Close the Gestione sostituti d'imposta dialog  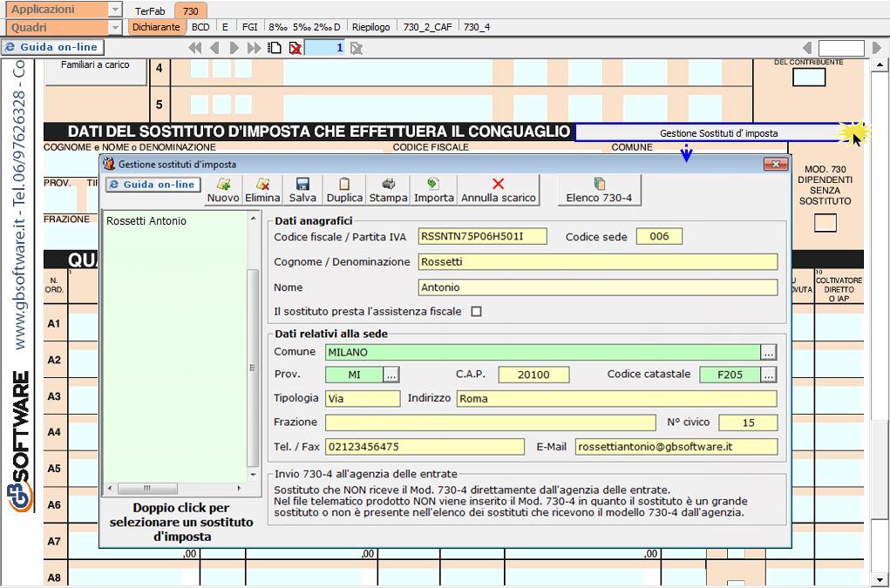tap(776, 164)
